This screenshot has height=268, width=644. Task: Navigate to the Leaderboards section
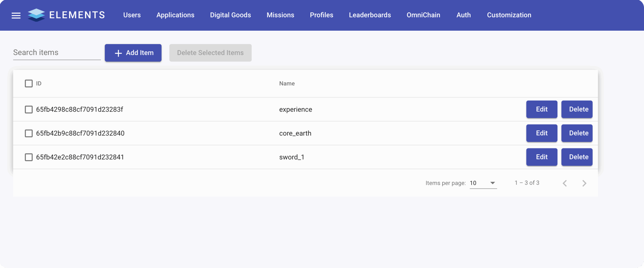pyautogui.click(x=370, y=15)
